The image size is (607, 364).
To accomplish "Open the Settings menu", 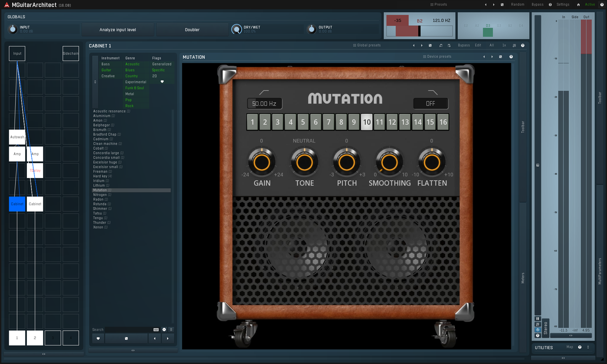I will (562, 5).
